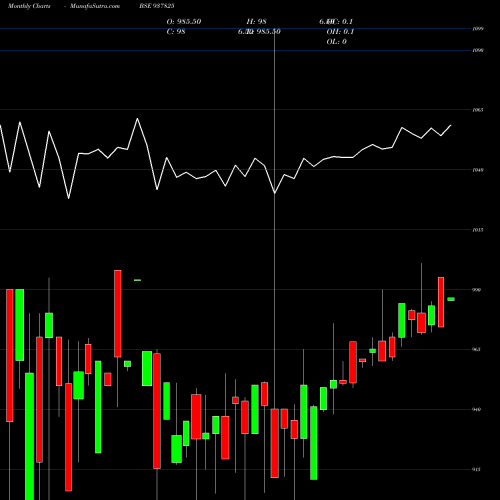Click the "OH: 0.1" readout

point(340,32)
